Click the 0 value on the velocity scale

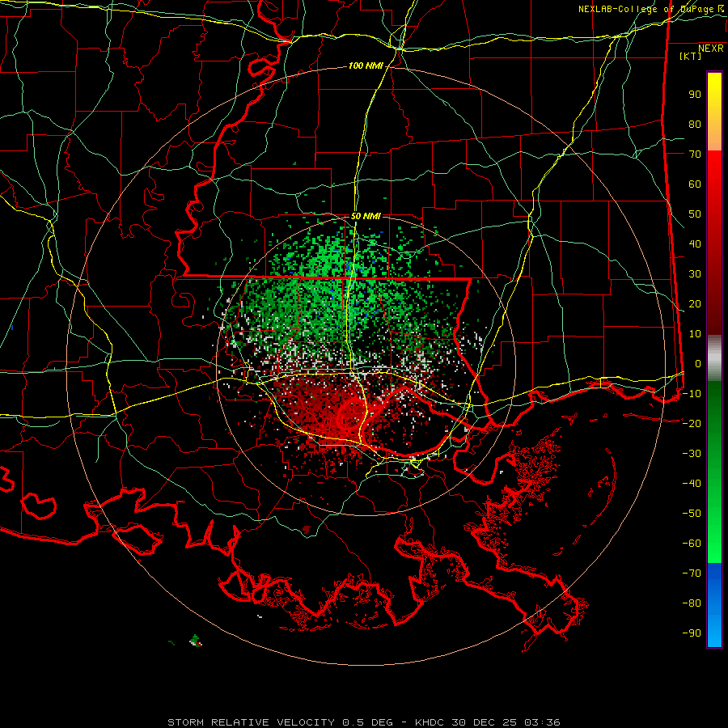tap(698, 363)
